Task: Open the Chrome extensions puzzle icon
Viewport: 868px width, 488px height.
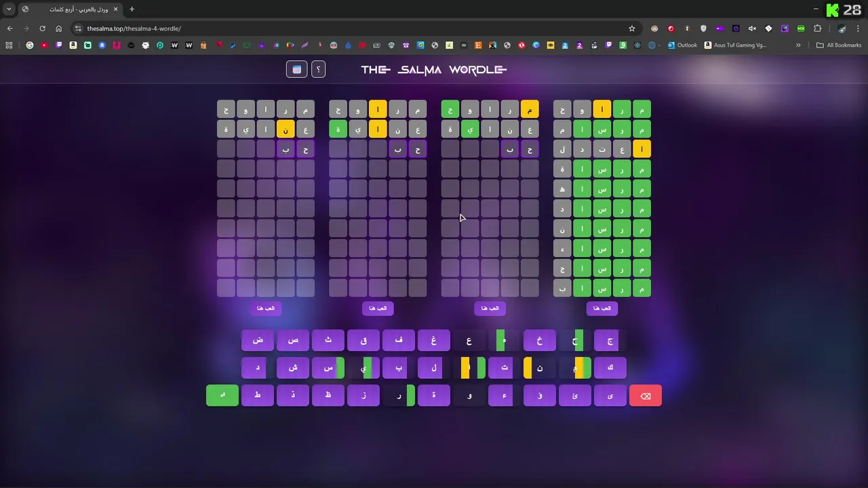Action: [817, 28]
